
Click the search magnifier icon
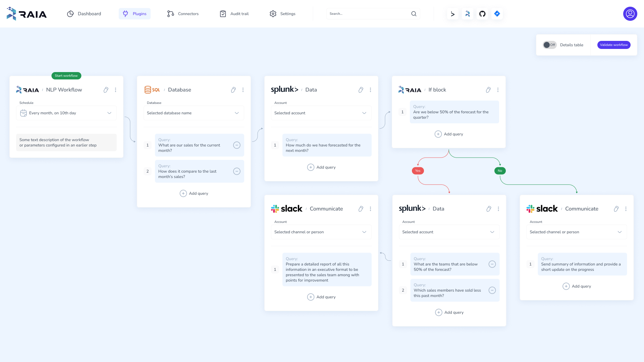pos(414,14)
